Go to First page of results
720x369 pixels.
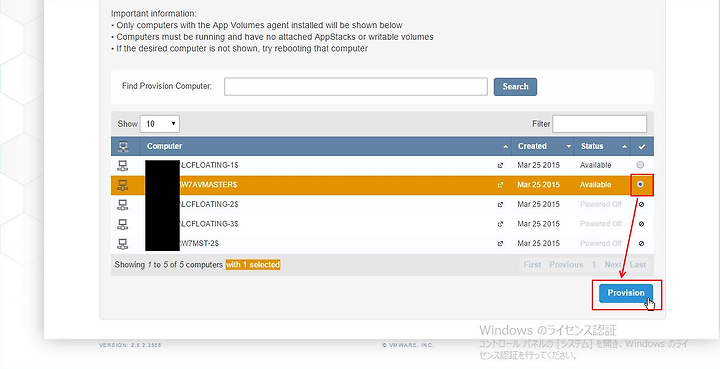[x=532, y=265]
